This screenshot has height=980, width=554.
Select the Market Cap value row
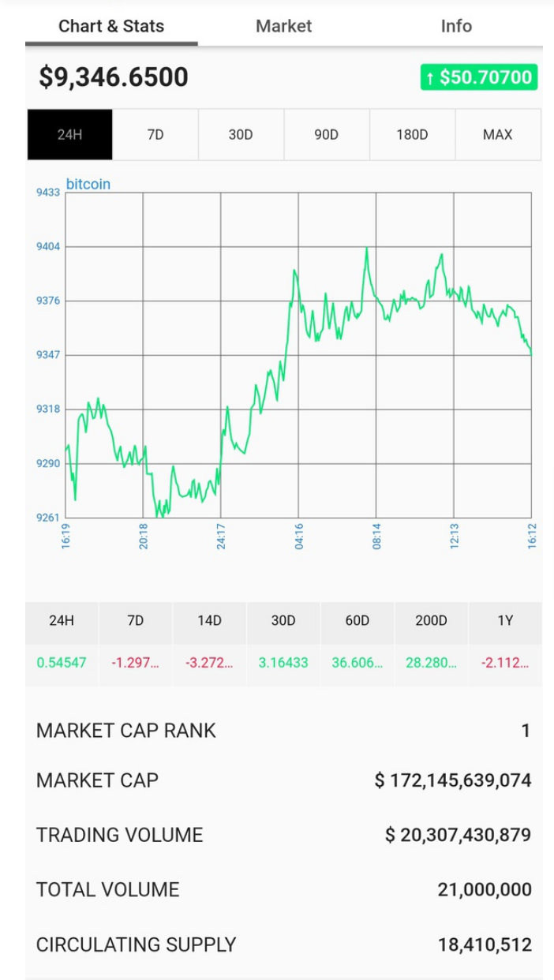click(284, 780)
